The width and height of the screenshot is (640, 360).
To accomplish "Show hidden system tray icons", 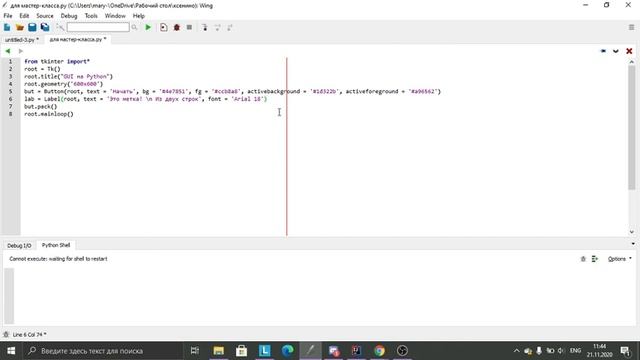I will (x=516, y=351).
